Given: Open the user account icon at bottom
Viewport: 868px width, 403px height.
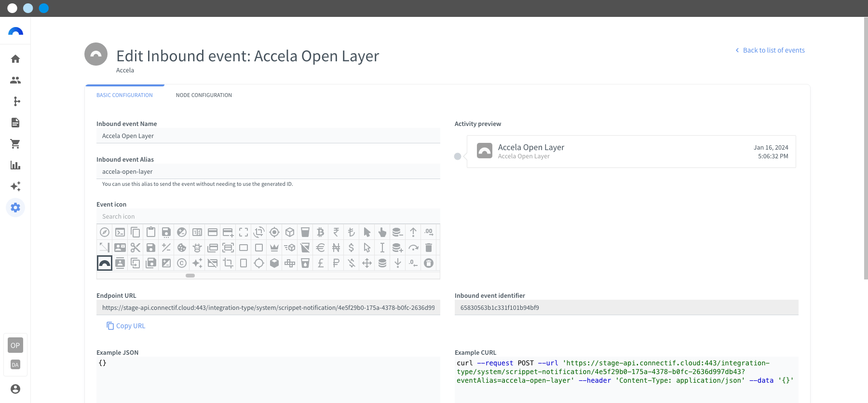Looking at the screenshot, I should tap(15, 389).
